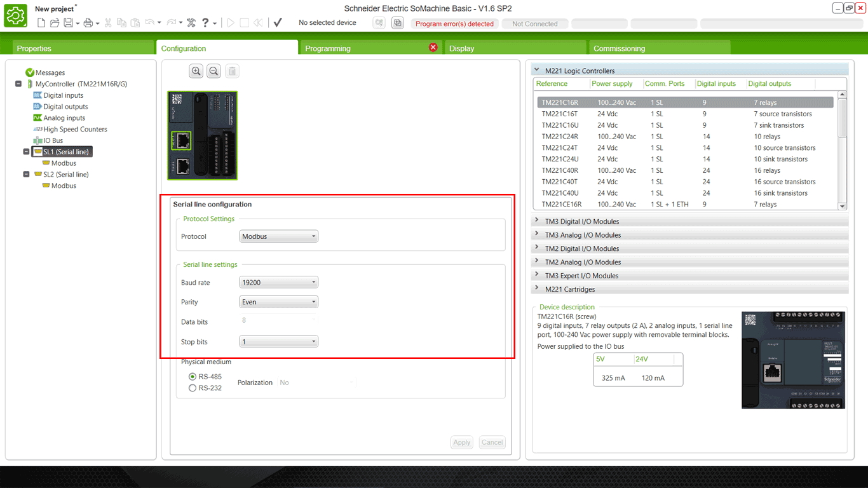Click the catalog list scrollbar down arrow
The height and width of the screenshot is (488, 868).
(843, 206)
